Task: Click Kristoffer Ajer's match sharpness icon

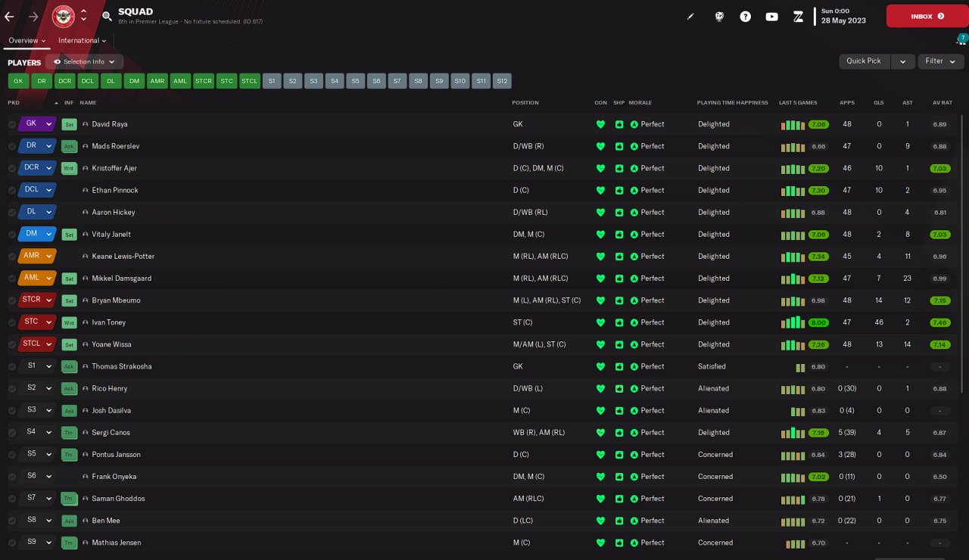Action: click(619, 168)
